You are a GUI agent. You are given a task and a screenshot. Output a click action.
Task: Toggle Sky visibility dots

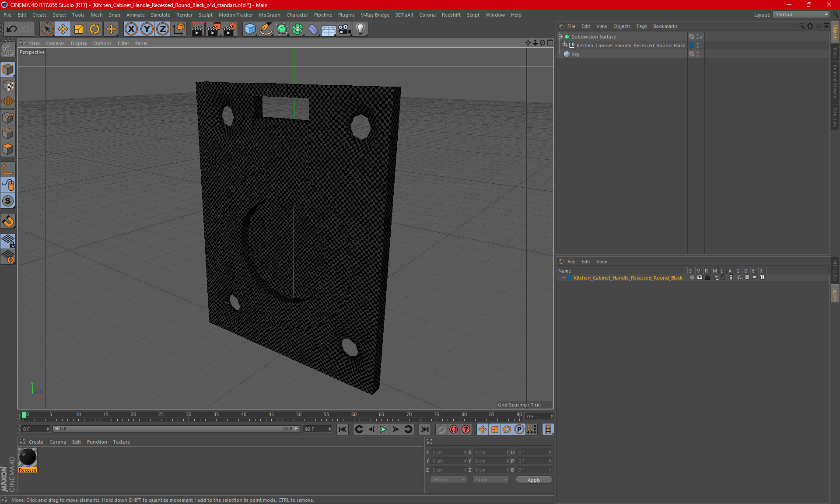pyautogui.click(x=697, y=54)
